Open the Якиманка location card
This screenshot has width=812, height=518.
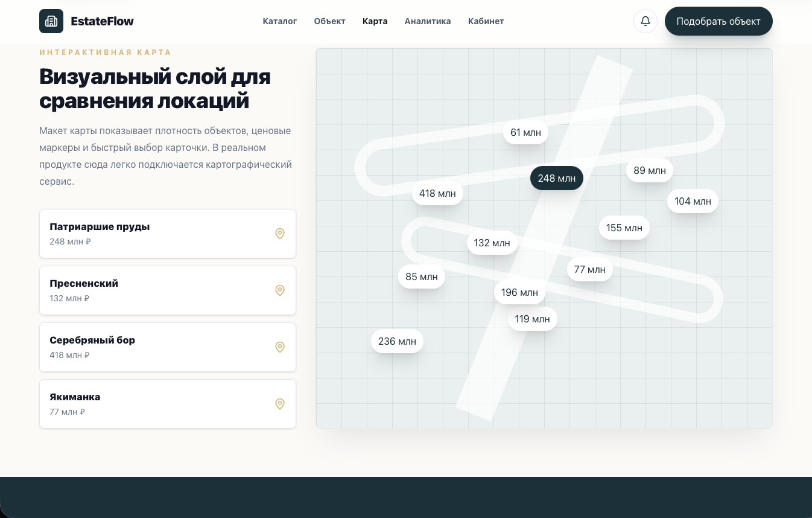[168, 404]
